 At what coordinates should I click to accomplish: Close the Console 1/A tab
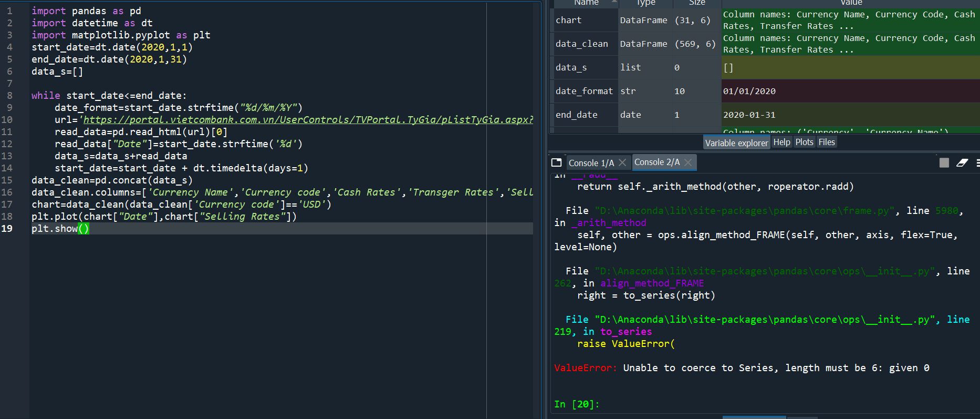pyautogui.click(x=622, y=162)
